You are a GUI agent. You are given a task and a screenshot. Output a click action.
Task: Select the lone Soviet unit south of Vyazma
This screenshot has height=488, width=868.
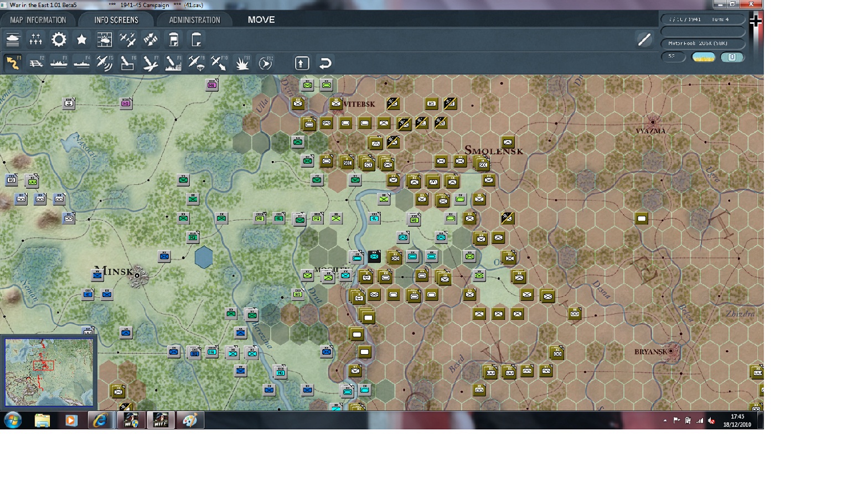point(642,219)
